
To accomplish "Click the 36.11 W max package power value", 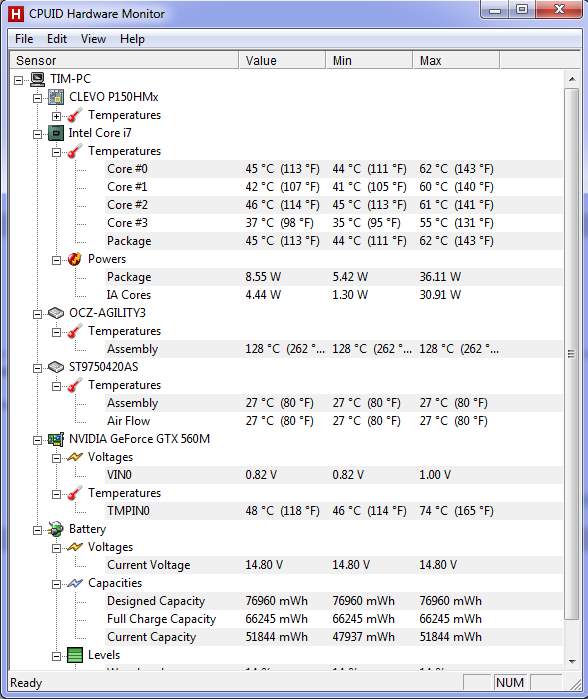I will [x=440, y=277].
